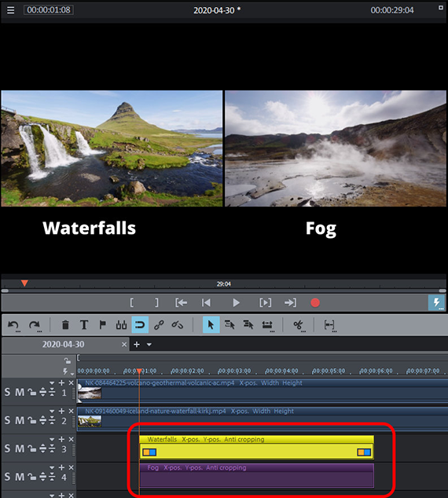Viewport: 448px width, 498px height.
Task: Add a track below track 1
Action: point(61,383)
